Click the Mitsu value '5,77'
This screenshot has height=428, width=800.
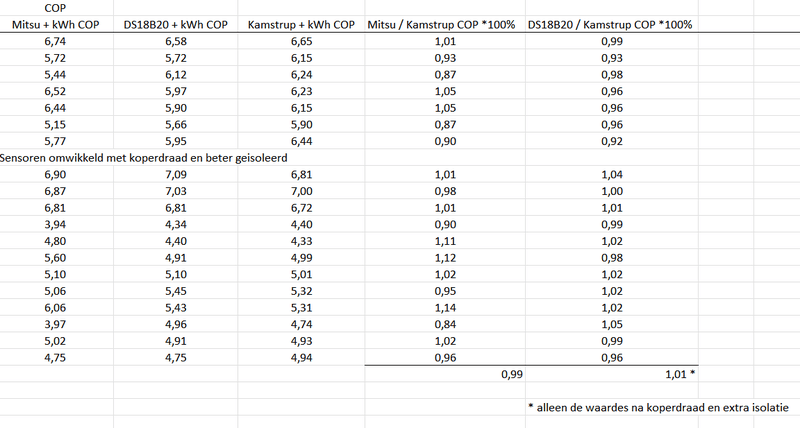[x=55, y=141]
